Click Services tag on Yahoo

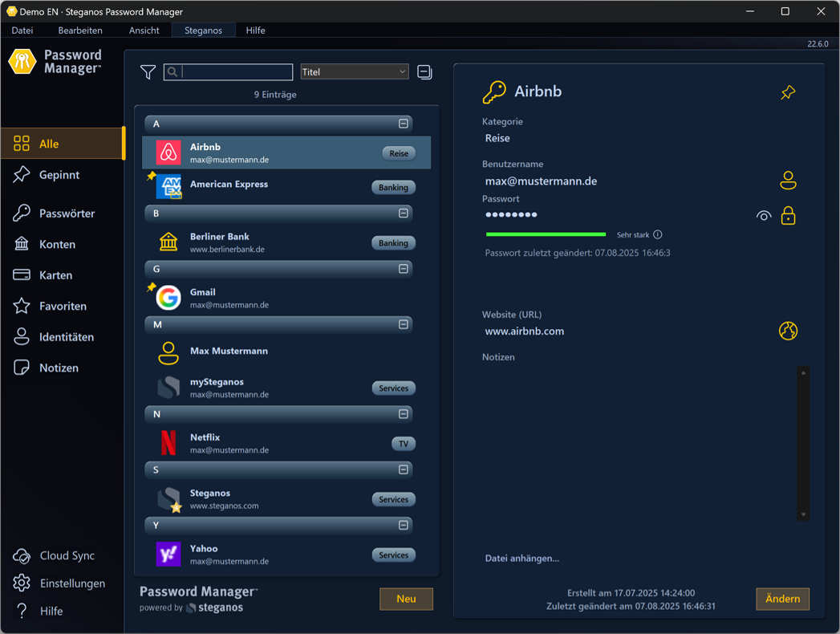tap(393, 555)
